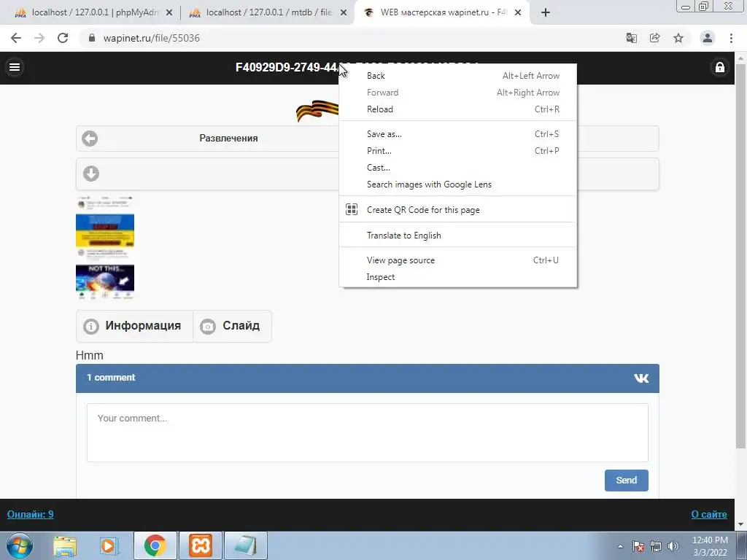The image size is (747, 560).
Task: Click the download arrow icon
Action: tap(91, 174)
